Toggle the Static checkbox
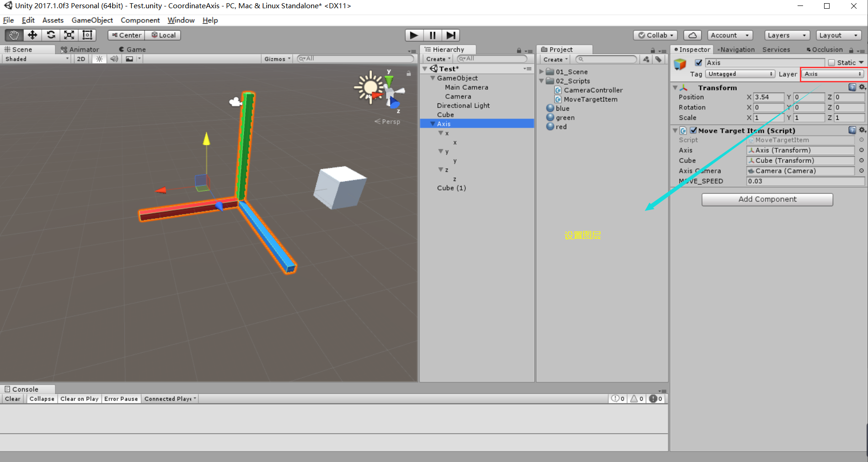 (831, 63)
